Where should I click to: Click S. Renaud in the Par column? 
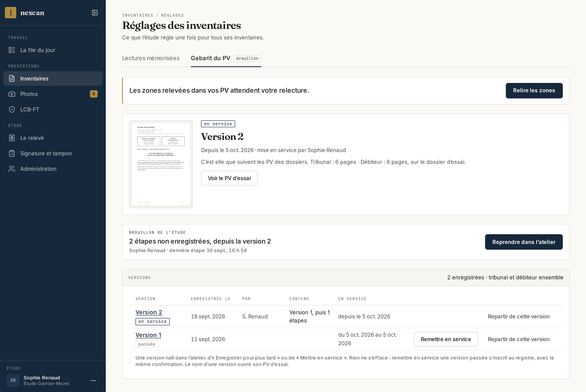[x=255, y=317]
